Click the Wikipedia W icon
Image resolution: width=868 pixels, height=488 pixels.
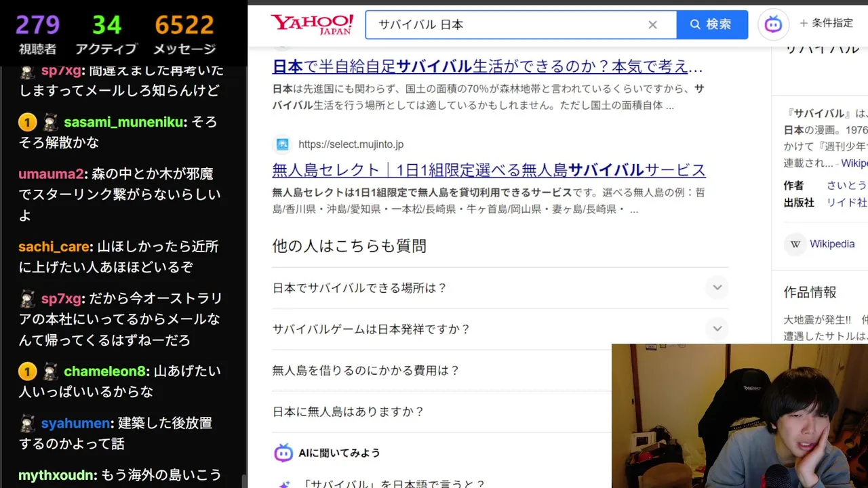coord(795,244)
